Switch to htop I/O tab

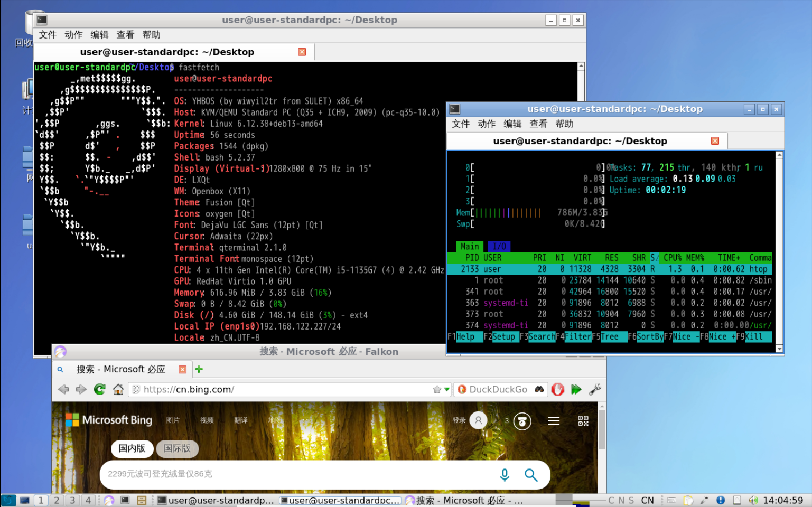coord(499,247)
